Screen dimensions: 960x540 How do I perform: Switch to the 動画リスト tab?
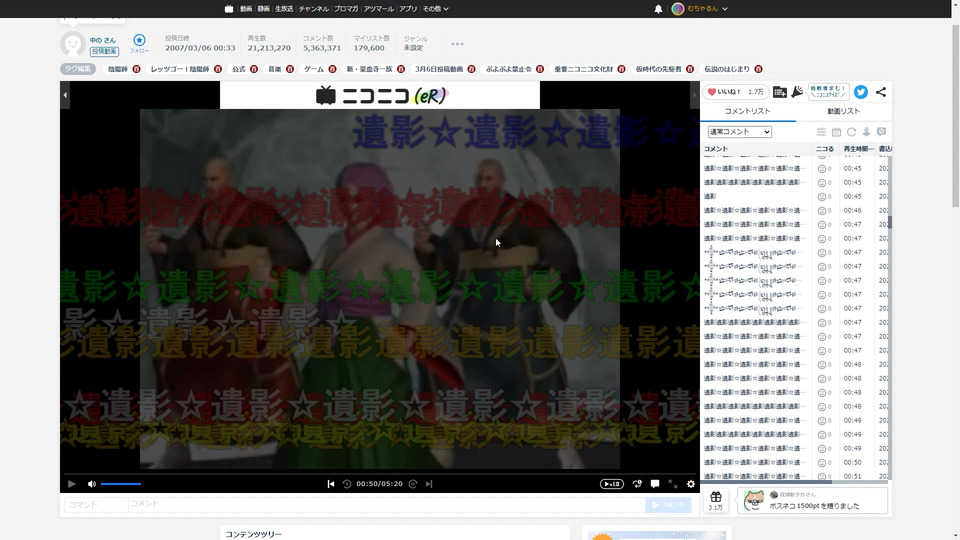point(844,111)
